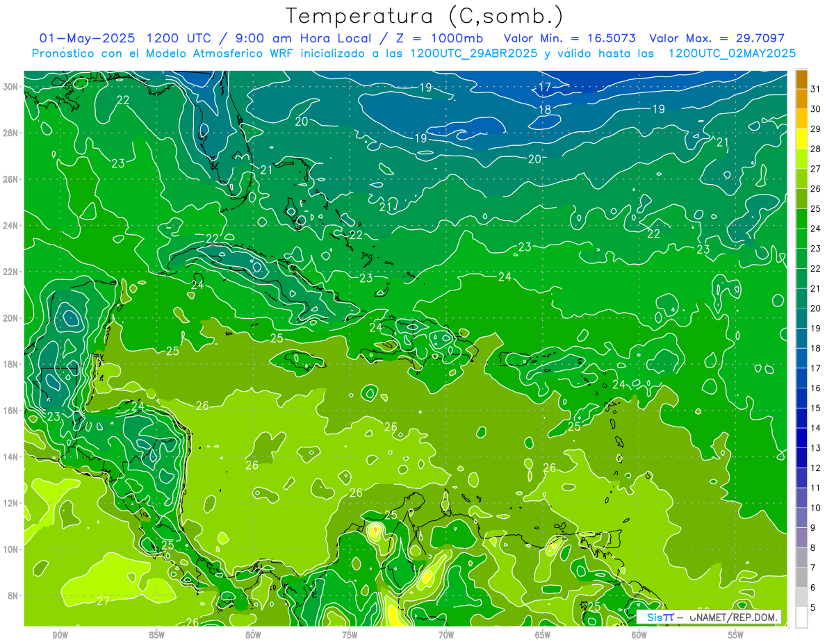Select the initialization time "1200UTC_29ABR2025"
The width and height of the screenshot is (834, 644).
pyautogui.click(x=473, y=53)
